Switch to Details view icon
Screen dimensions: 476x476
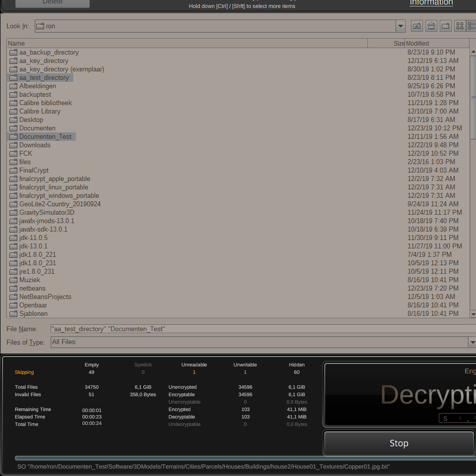coord(472,26)
